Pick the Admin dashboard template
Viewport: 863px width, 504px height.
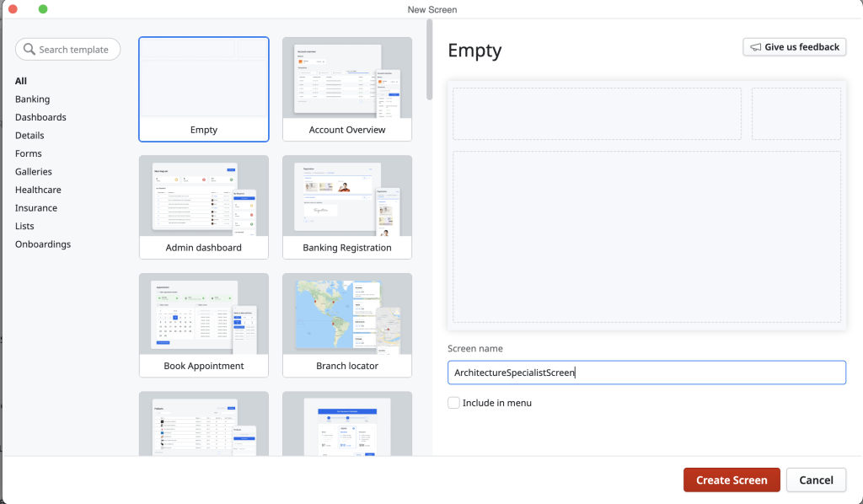(x=204, y=206)
